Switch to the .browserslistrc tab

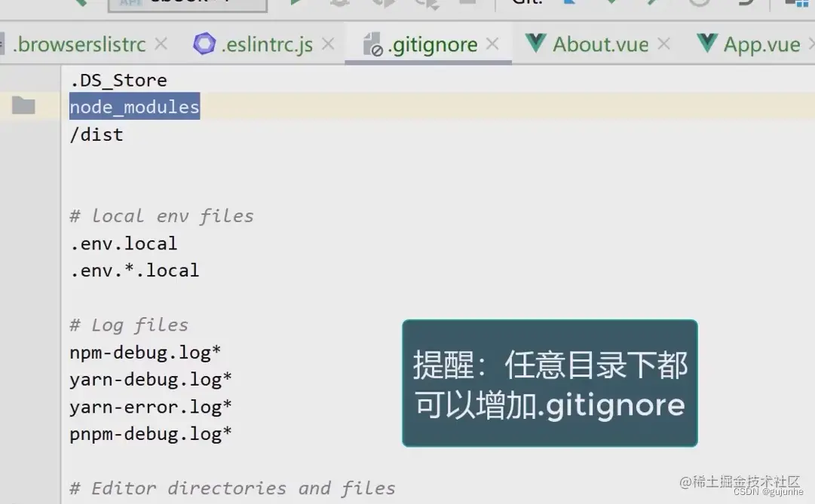(79, 44)
